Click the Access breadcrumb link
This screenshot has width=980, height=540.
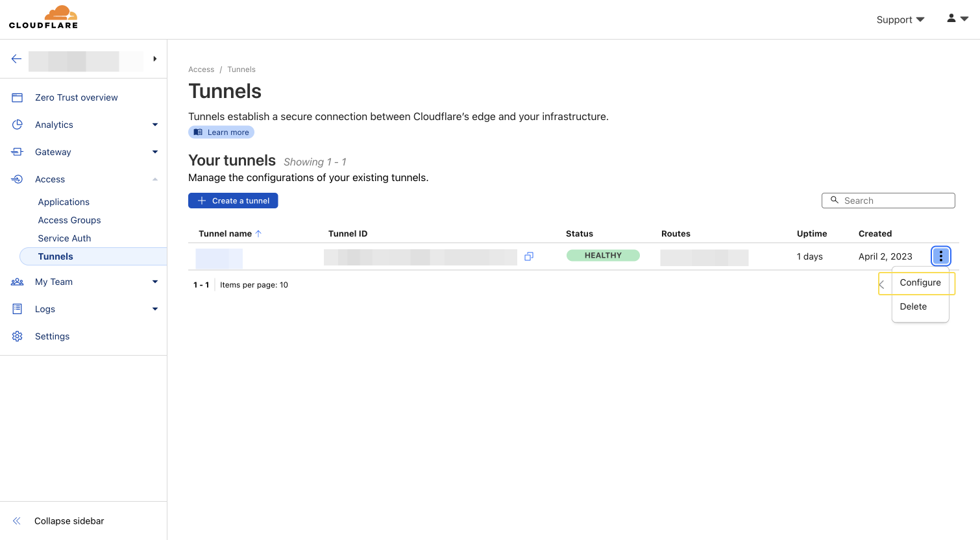point(201,69)
